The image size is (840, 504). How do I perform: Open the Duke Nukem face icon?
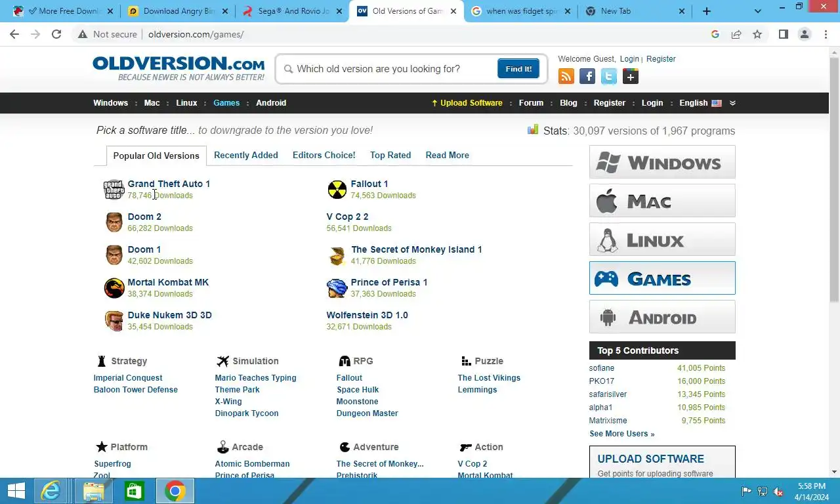114,321
